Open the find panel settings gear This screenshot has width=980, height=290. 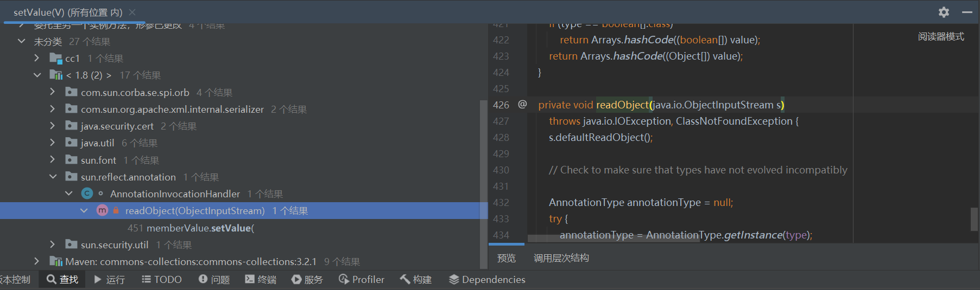coord(944,12)
